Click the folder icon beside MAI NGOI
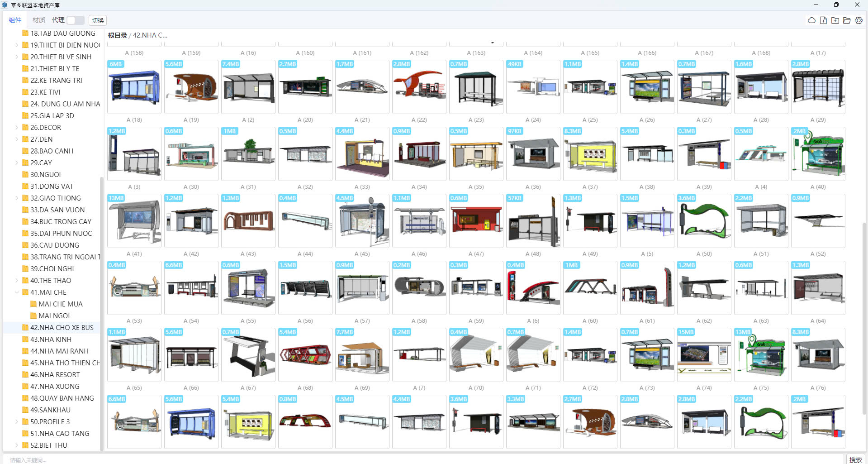868x464 pixels. point(33,316)
